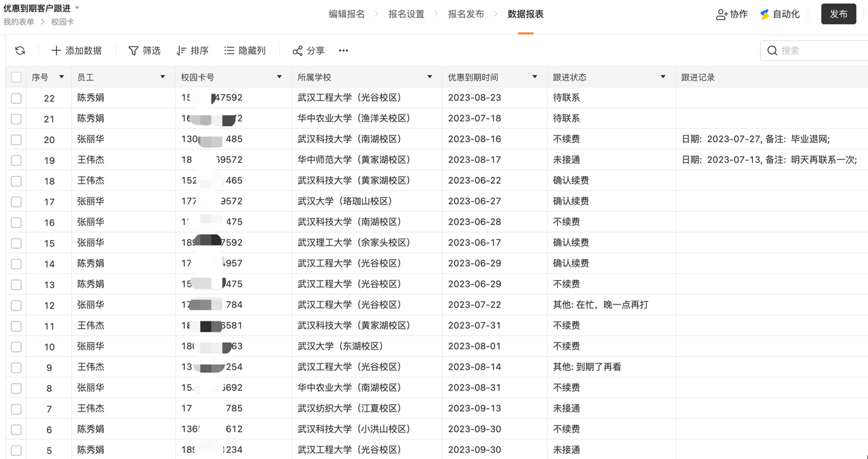Screen dimensions: 868x459
Task: Open 员工 column dropdown arrow
Action: [x=163, y=77]
